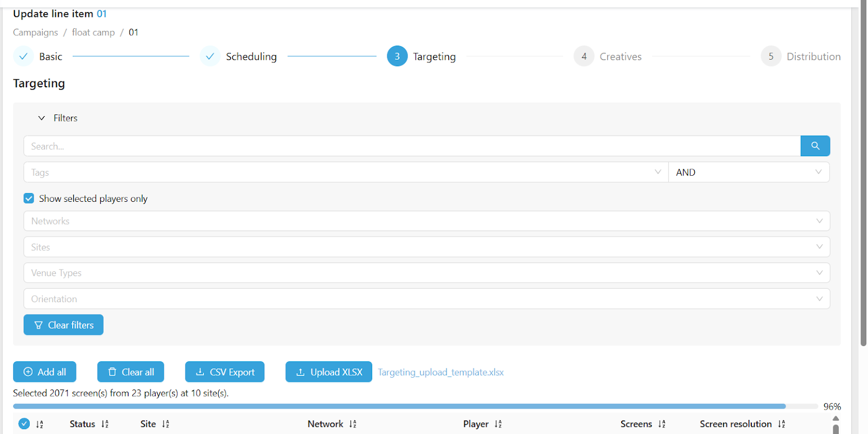Download Targeting_upload_template.xlsx link
This screenshot has height=434, width=868.
pyautogui.click(x=441, y=372)
